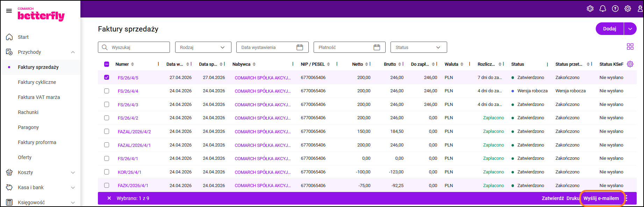Select the FS/26/4/4 invoice checkbox
The height and width of the screenshot is (207, 644).
click(107, 91)
